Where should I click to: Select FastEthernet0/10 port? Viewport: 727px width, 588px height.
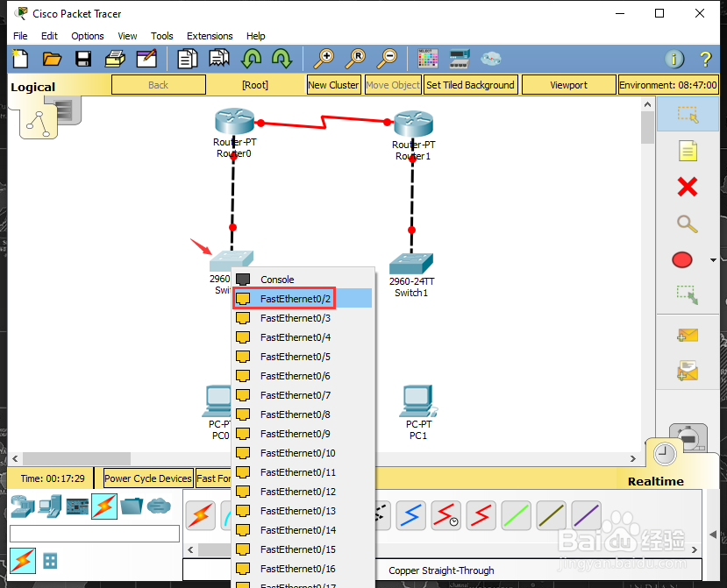[303, 453]
